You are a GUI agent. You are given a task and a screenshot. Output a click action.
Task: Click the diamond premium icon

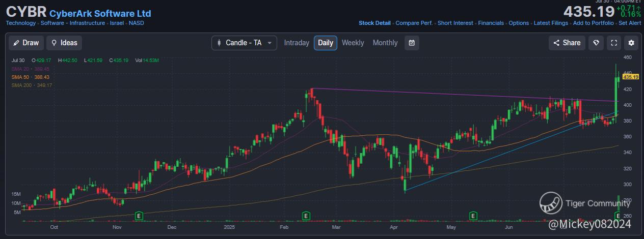pyautogui.click(x=596, y=43)
